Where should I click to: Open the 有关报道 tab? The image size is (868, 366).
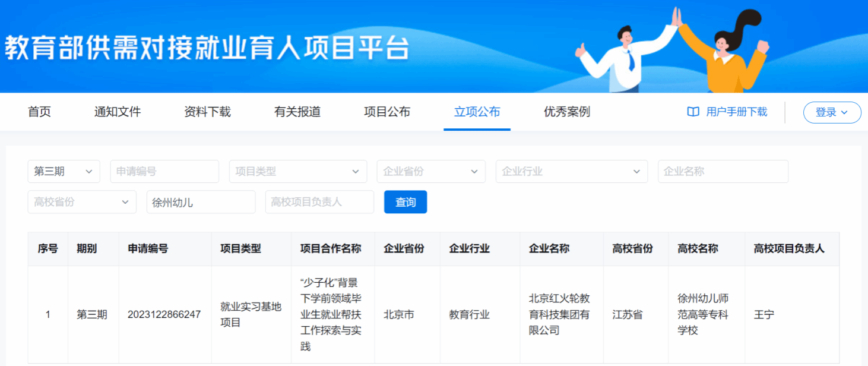(x=297, y=112)
